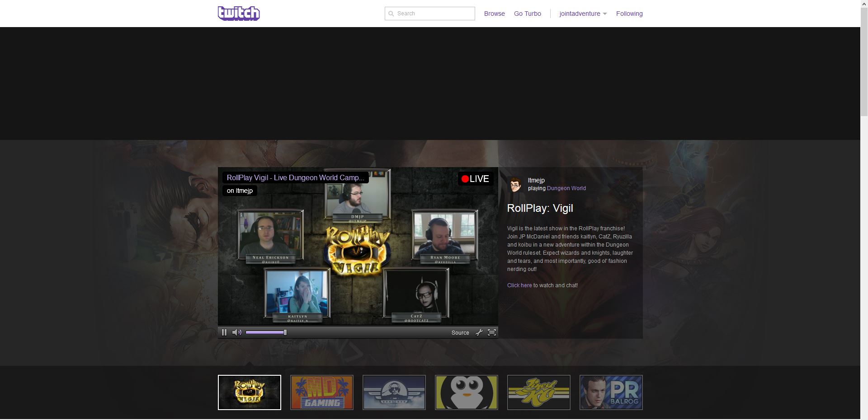Select the PR Balrog carousel thumbnail

[x=611, y=392]
